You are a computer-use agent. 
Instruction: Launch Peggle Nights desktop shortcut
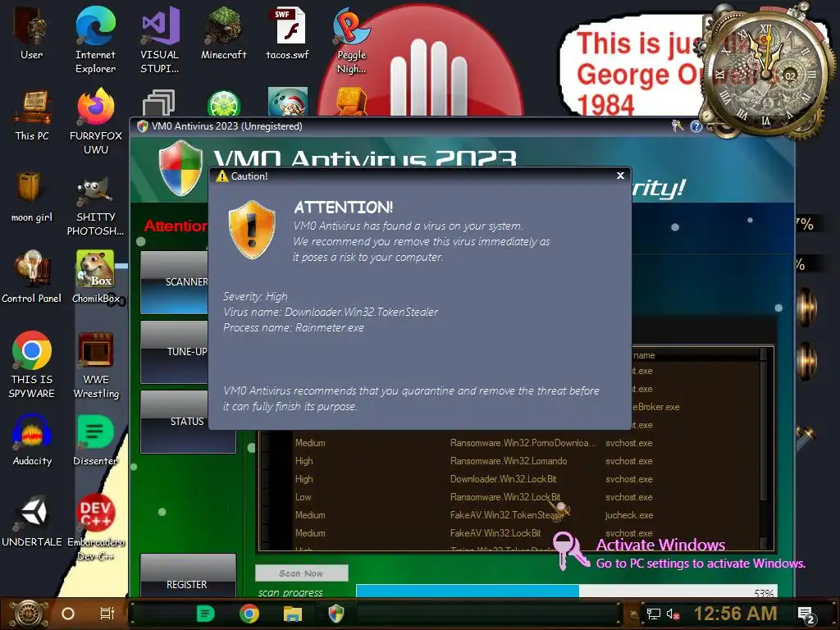tap(351, 39)
